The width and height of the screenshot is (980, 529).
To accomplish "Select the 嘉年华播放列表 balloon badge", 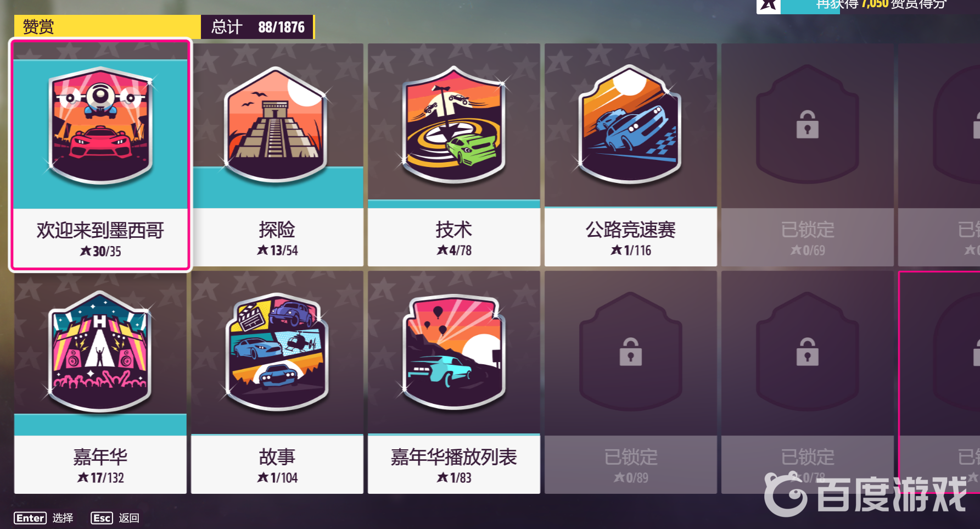I will click(453, 352).
